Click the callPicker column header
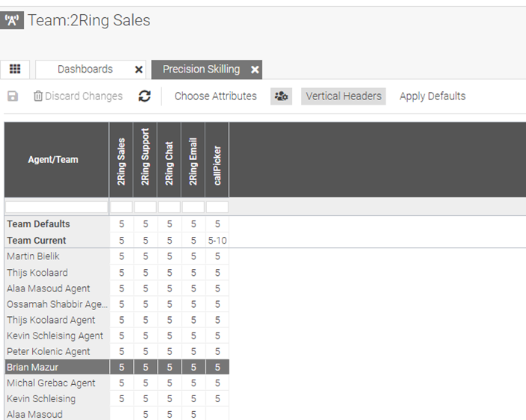This screenshot has width=526, height=420. tap(217, 160)
